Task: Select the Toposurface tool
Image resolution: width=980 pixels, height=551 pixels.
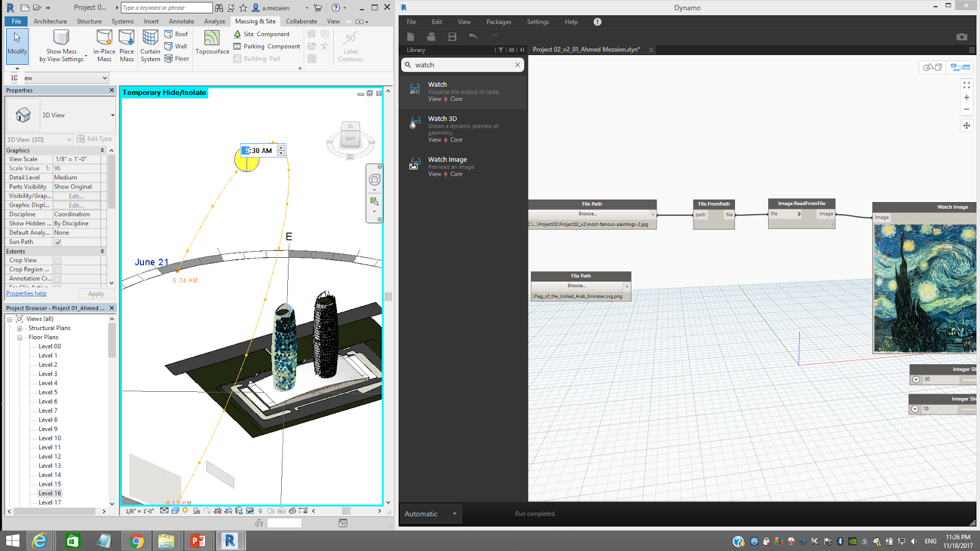Action: coord(212,44)
